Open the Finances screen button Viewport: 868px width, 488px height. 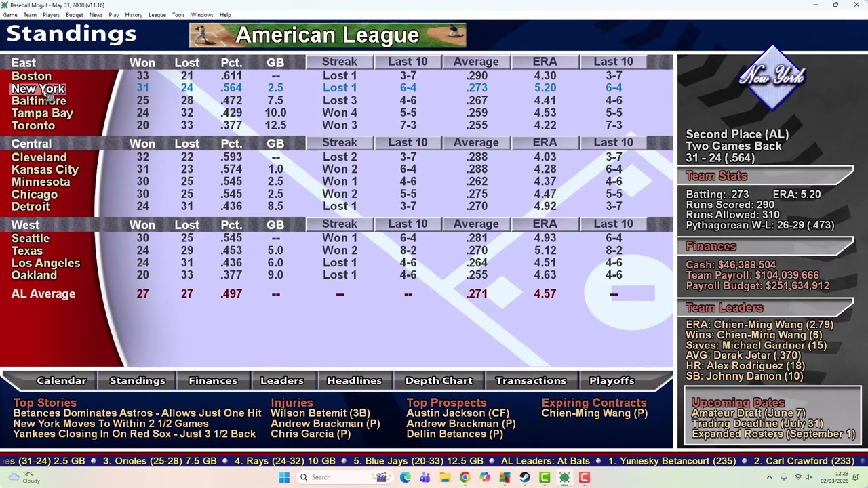click(x=213, y=380)
